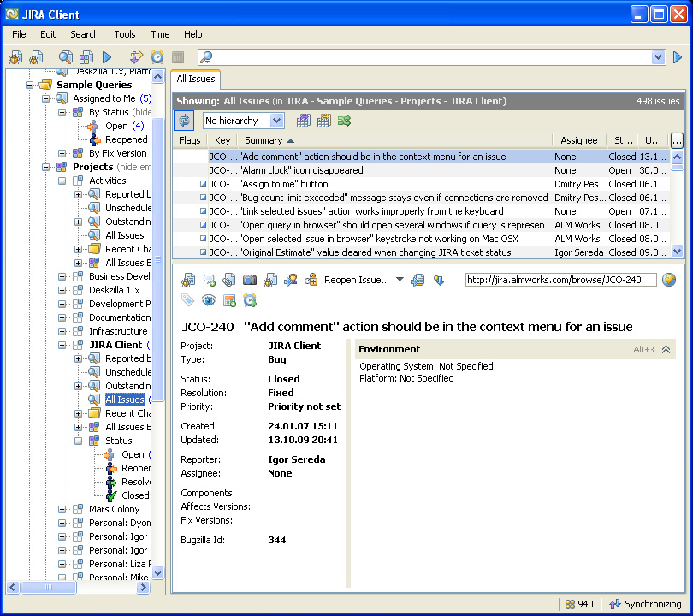Click the table icon with yellow arrow
The height and width of the screenshot is (616, 693).
click(x=324, y=121)
